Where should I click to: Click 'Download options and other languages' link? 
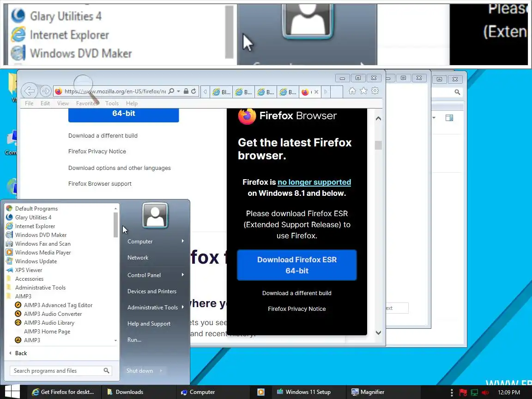pos(120,168)
